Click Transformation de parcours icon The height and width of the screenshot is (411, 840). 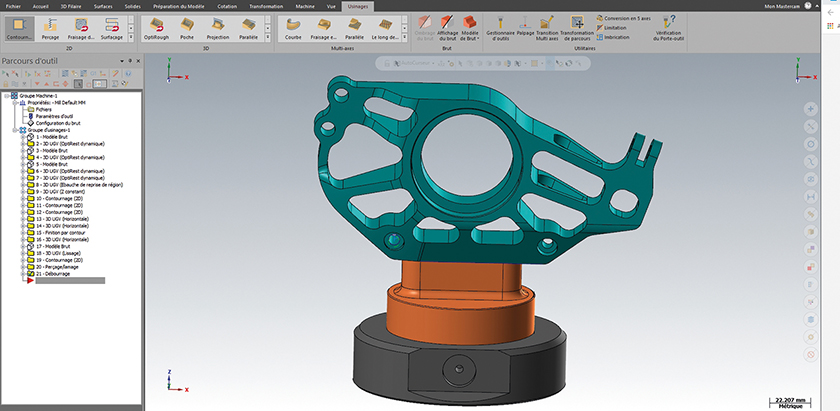pos(576,27)
